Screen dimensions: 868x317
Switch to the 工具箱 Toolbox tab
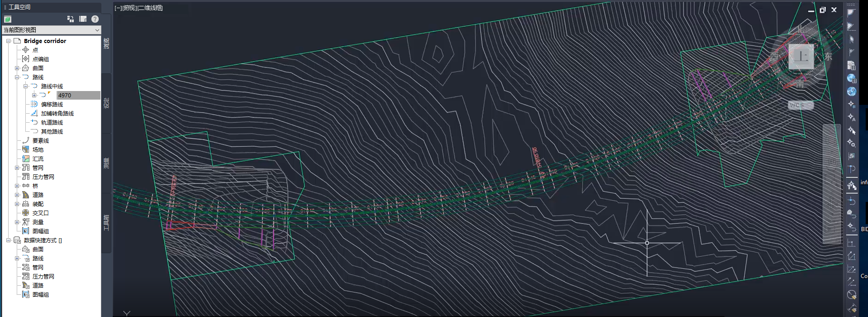tap(107, 223)
